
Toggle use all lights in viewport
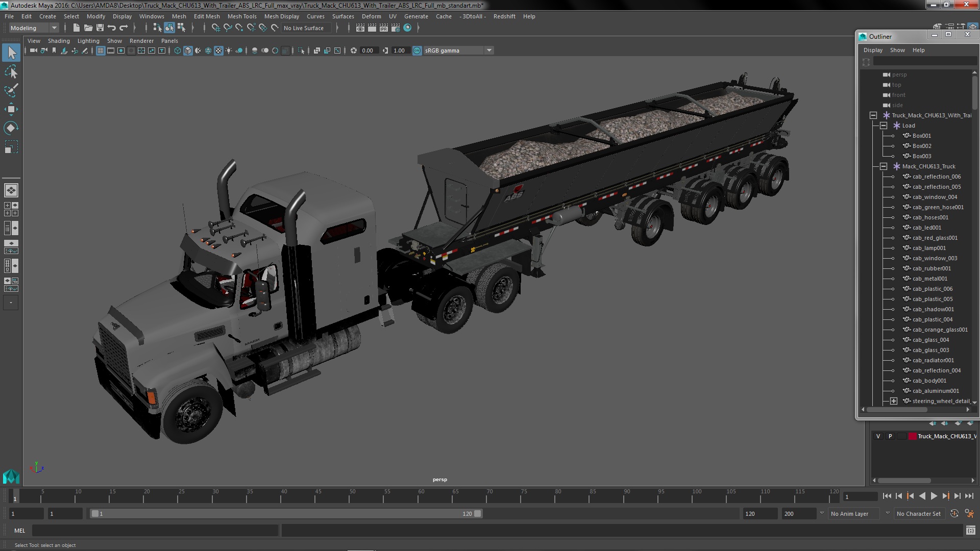click(229, 51)
